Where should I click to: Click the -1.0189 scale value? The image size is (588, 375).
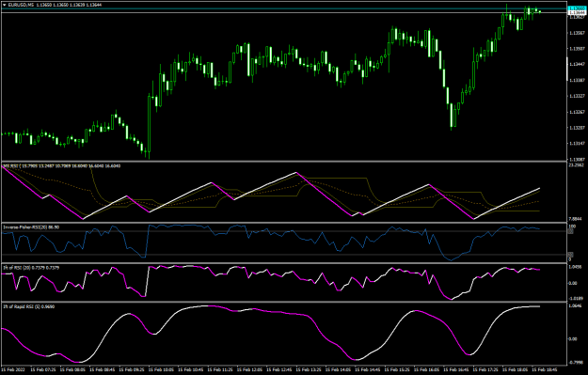[577, 299]
